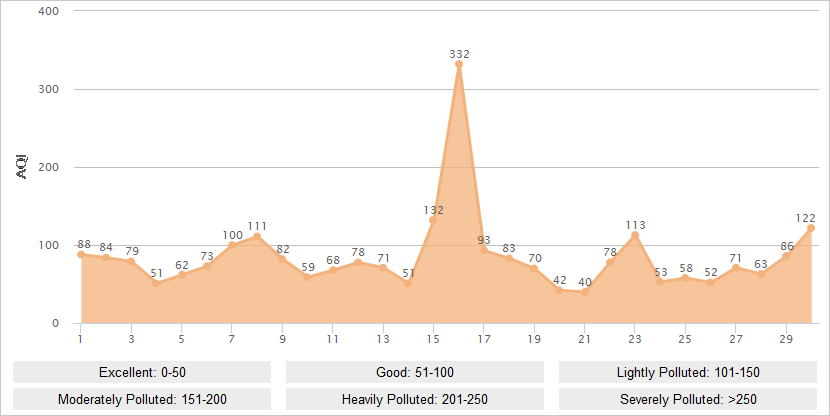Click x-axis day label 3

[x=131, y=339]
